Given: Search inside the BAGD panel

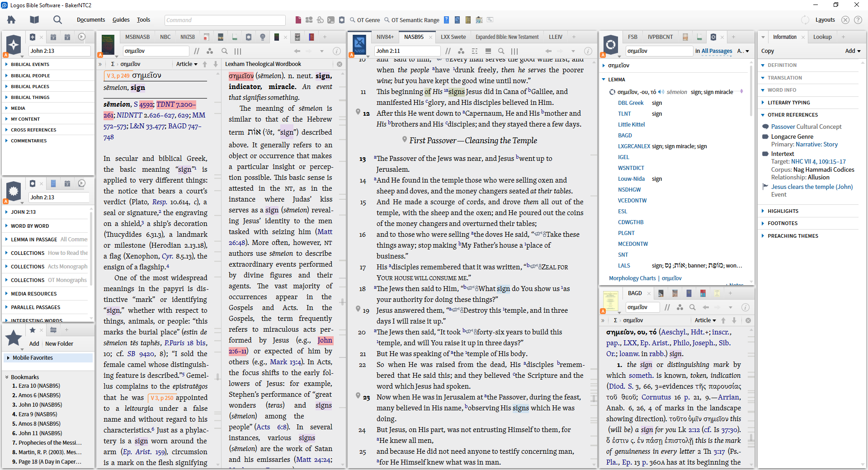Looking at the screenshot, I should point(692,307).
